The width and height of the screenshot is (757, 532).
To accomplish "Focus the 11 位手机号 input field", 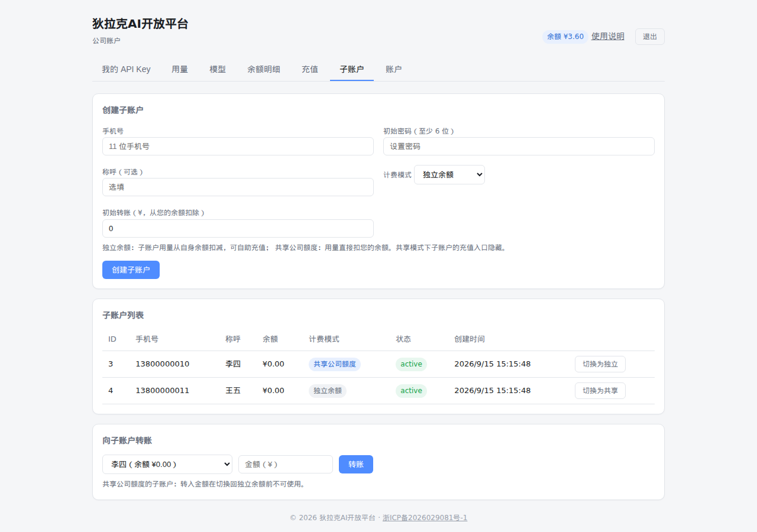I will (x=238, y=146).
